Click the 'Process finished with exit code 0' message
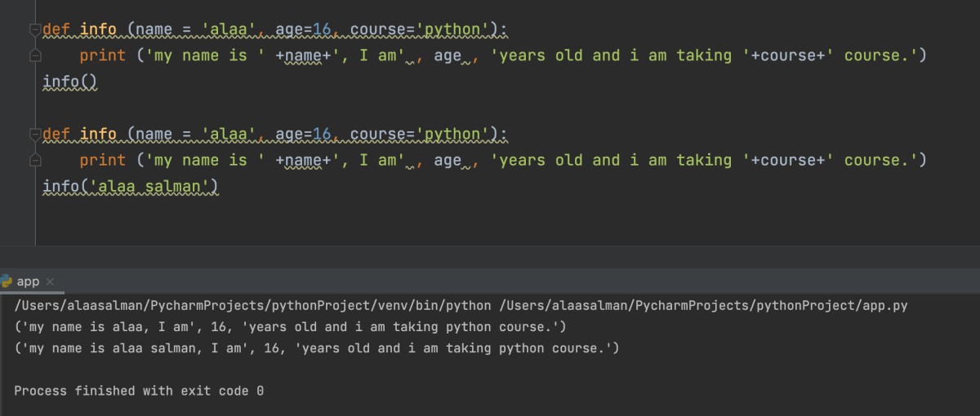This screenshot has width=980, height=416. point(139,391)
